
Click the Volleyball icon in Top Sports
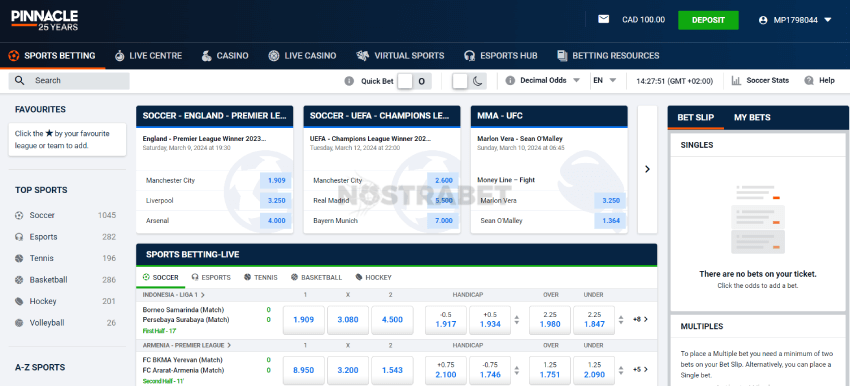tap(20, 323)
